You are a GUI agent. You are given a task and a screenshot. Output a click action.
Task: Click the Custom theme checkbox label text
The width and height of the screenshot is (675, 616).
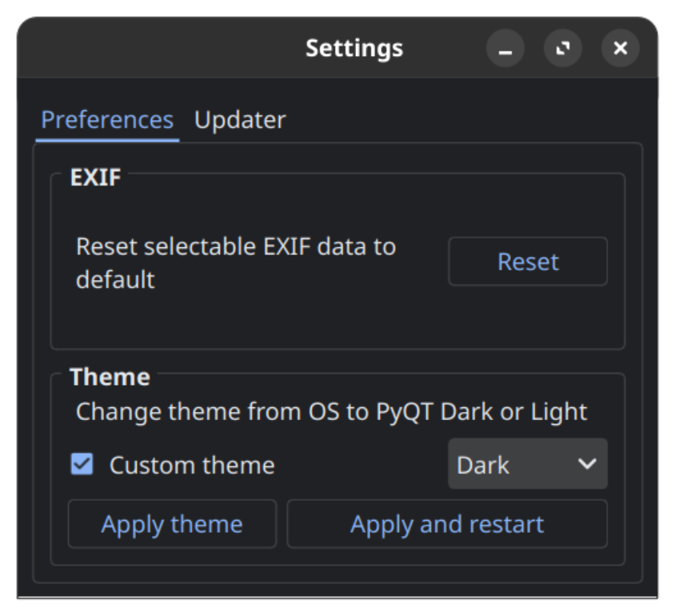tap(192, 465)
